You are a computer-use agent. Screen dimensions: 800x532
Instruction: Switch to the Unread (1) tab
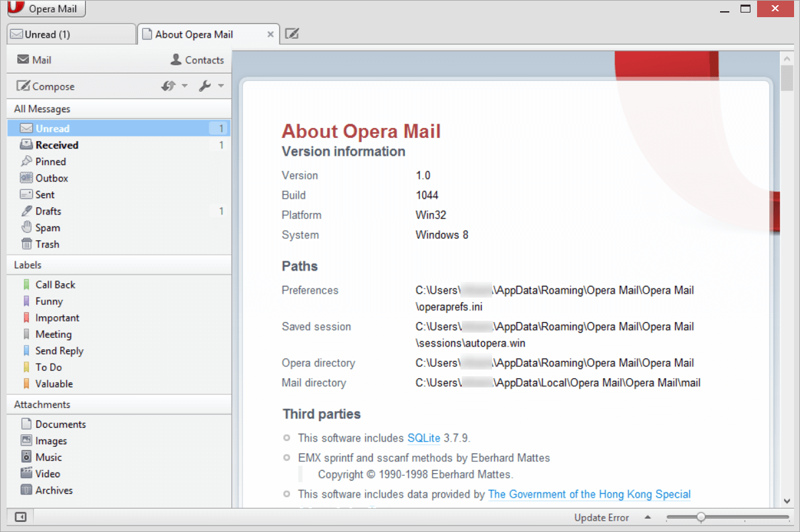click(71, 34)
